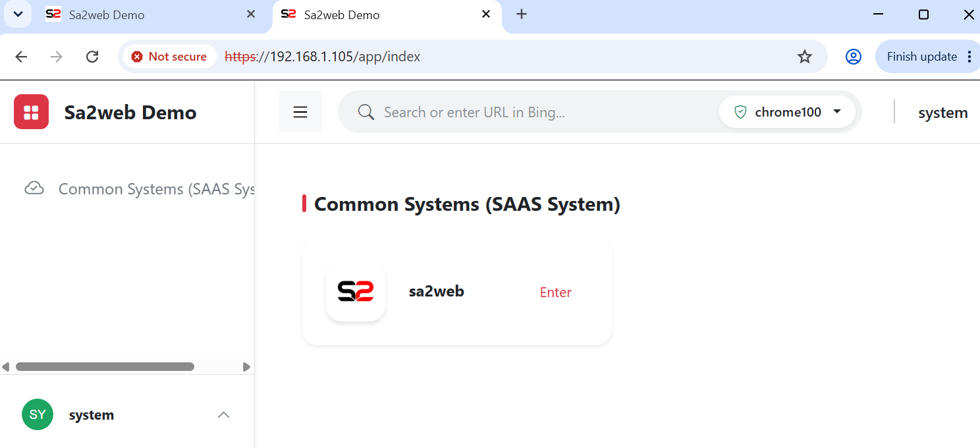Screen dimensions: 980x448
Task: Bookmark this page with the star icon
Action: point(805,57)
